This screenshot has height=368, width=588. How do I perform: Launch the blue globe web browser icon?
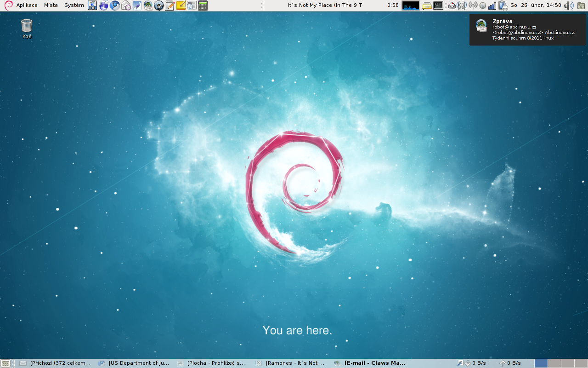(104, 6)
